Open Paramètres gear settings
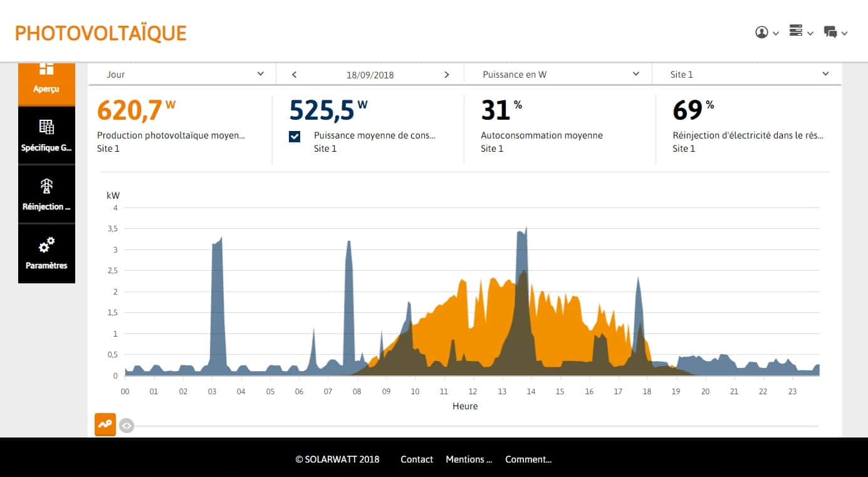This screenshot has height=477, width=868. click(x=46, y=245)
